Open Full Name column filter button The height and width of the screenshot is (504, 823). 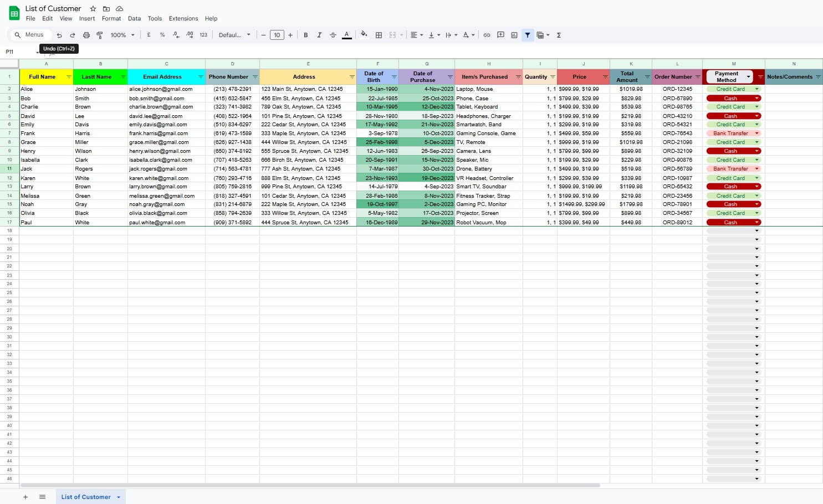tap(69, 77)
